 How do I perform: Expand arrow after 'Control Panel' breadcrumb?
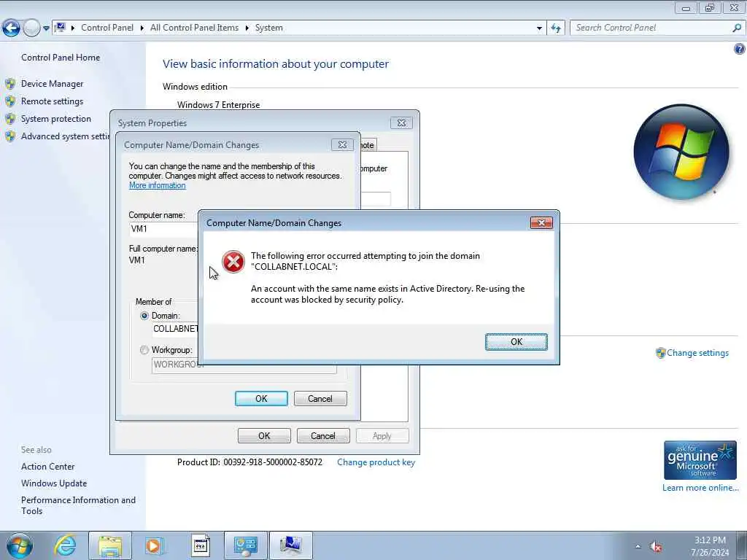coord(142,28)
